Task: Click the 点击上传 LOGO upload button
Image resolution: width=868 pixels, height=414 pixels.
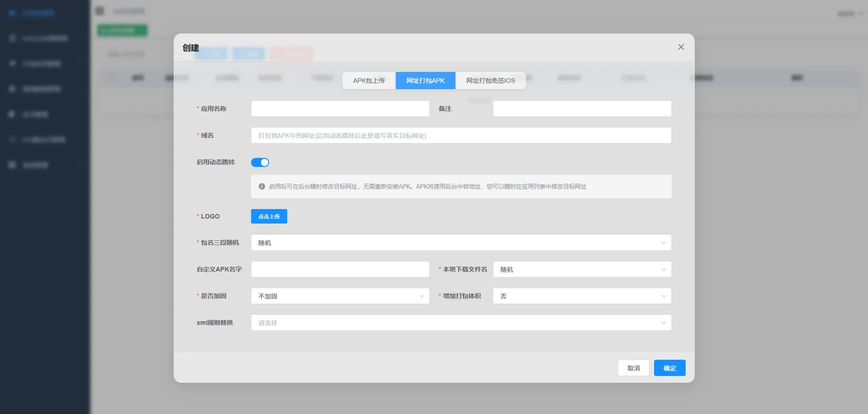Action: [x=269, y=216]
